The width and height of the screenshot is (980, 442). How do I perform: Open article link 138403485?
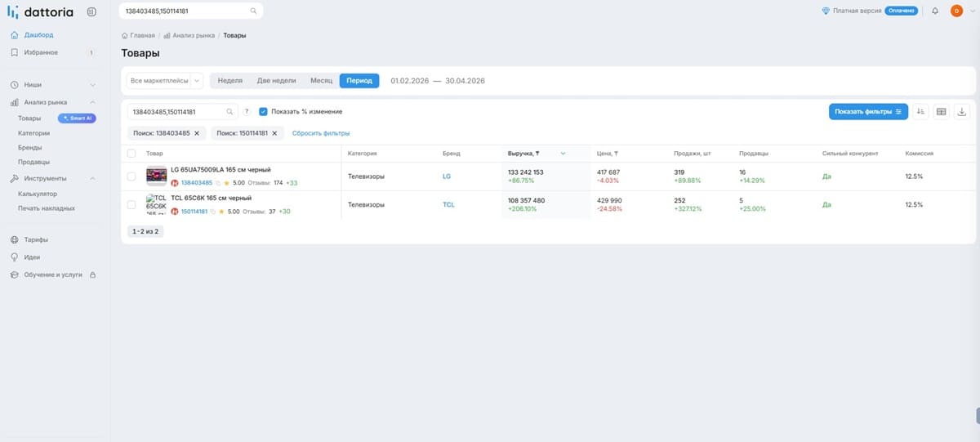point(197,183)
